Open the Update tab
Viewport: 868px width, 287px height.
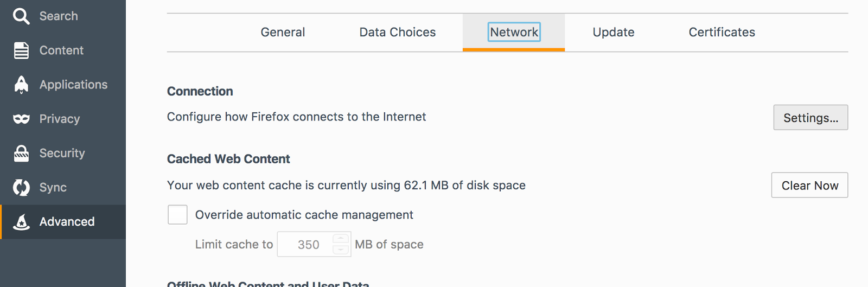pos(614,33)
